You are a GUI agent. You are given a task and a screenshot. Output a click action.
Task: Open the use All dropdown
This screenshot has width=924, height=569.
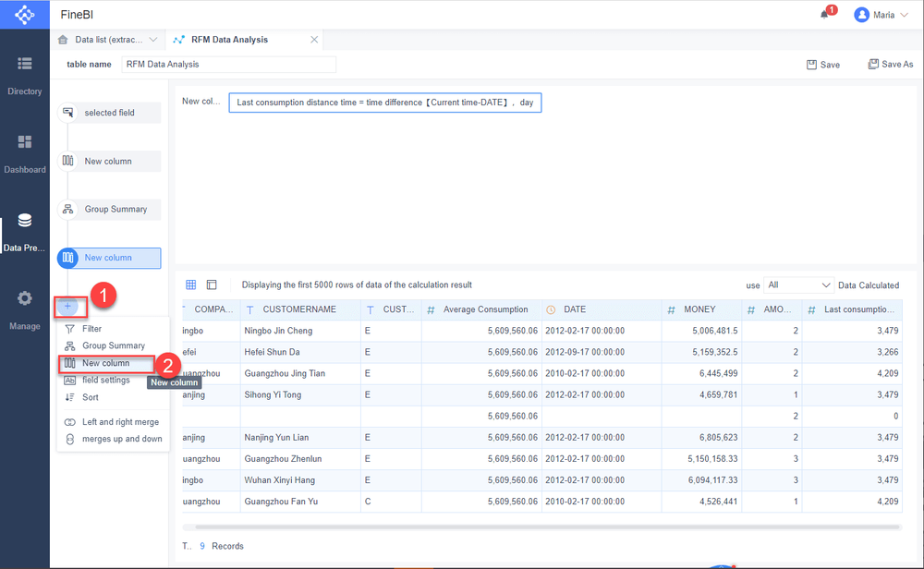pyautogui.click(x=798, y=285)
